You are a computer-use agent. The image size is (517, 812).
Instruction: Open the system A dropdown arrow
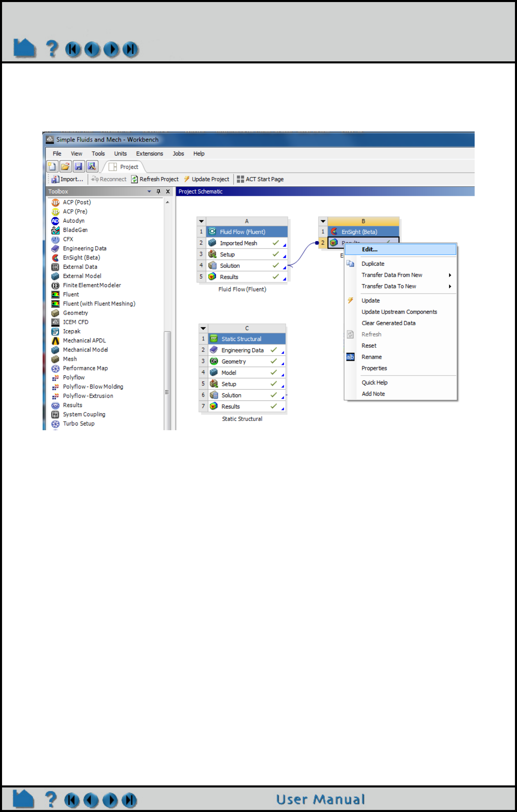[x=201, y=221]
